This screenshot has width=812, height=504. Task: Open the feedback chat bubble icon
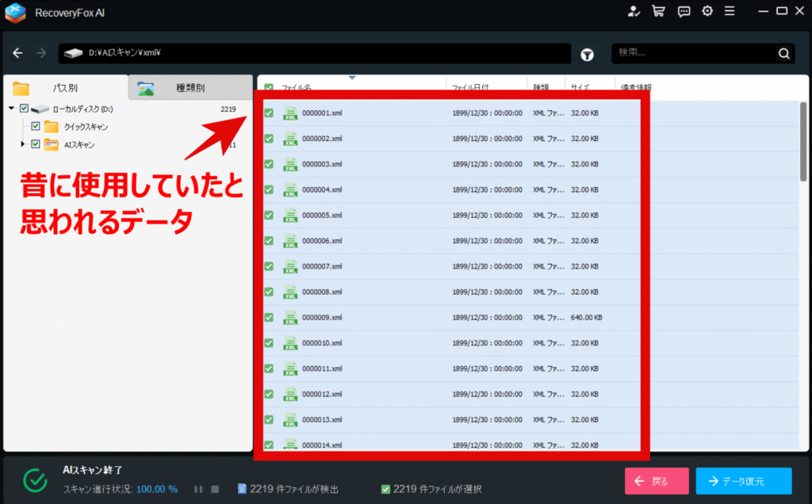pyautogui.click(x=683, y=11)
